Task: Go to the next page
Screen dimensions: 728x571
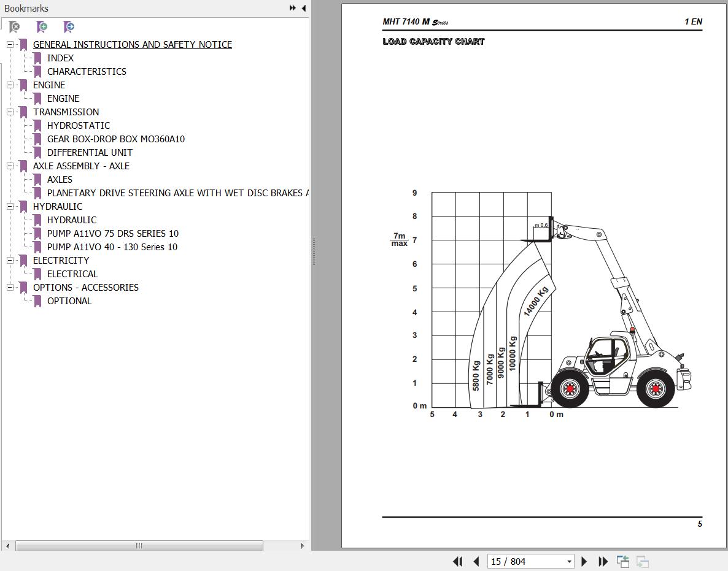Action: pyautogui.click(x=584, y=562)
